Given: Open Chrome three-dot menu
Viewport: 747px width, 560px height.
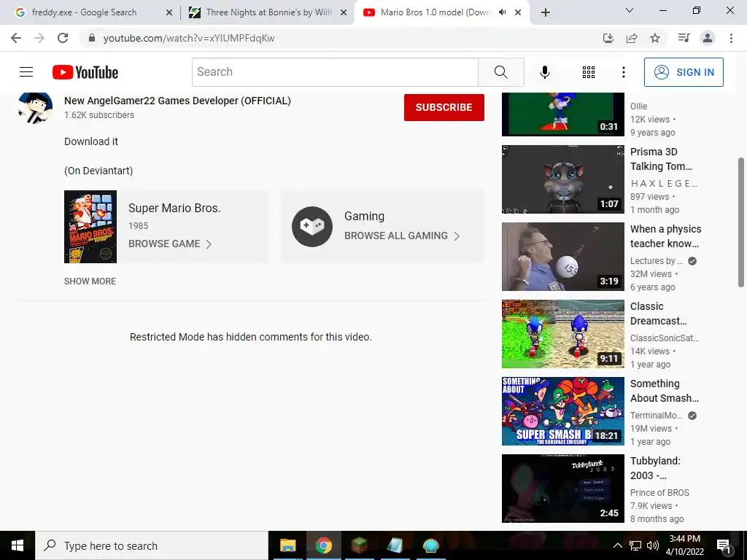Looking at the screenshot, I should click(x=731, y=38).
